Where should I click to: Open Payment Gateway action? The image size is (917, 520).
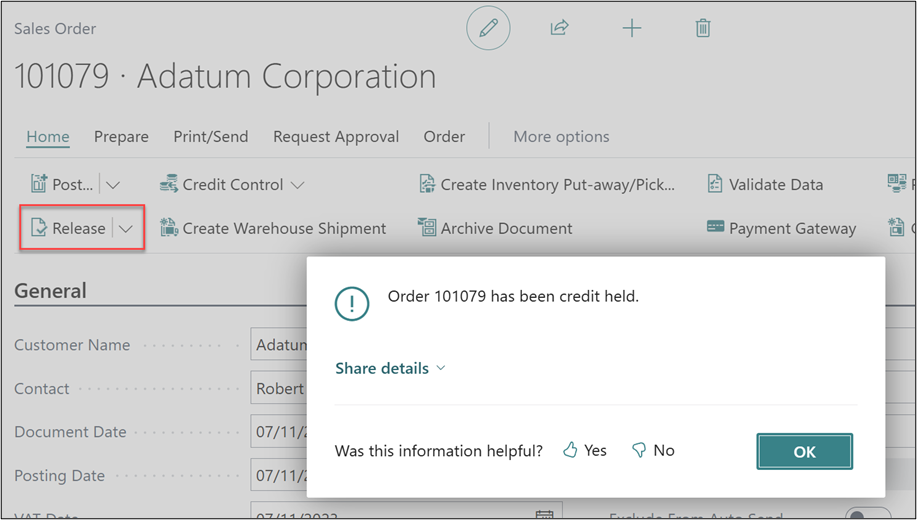pyautogui.click(x=781, y=228)
